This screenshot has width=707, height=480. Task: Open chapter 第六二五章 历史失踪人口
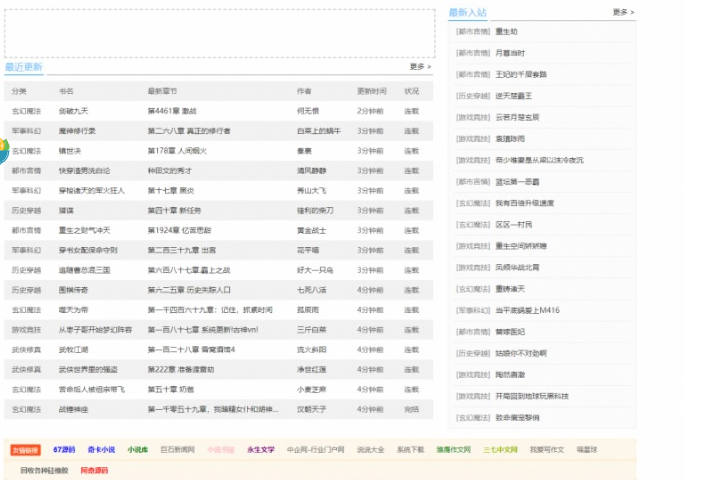click(189, 290)
